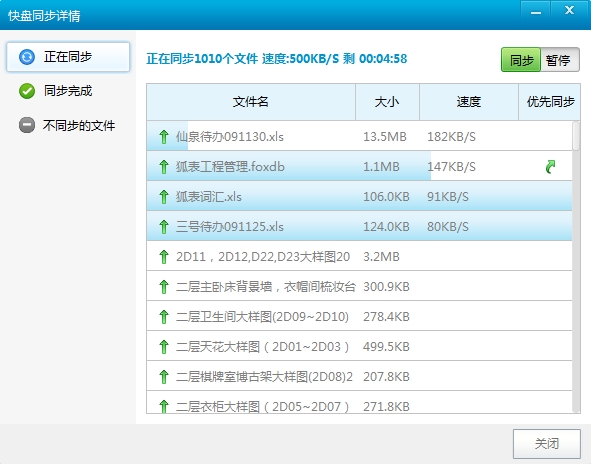
Task: Select the 二层天花大样图 file row
Action: 360,346
